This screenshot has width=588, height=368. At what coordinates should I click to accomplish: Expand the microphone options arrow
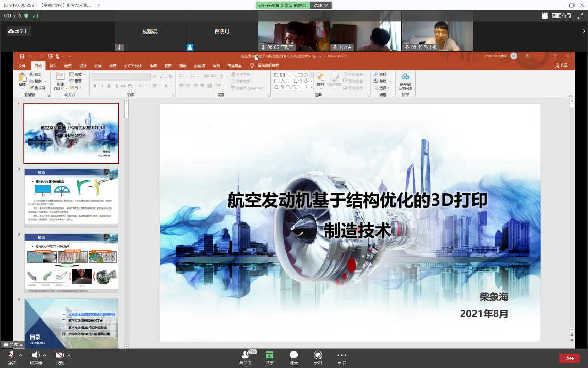point(21,355)
